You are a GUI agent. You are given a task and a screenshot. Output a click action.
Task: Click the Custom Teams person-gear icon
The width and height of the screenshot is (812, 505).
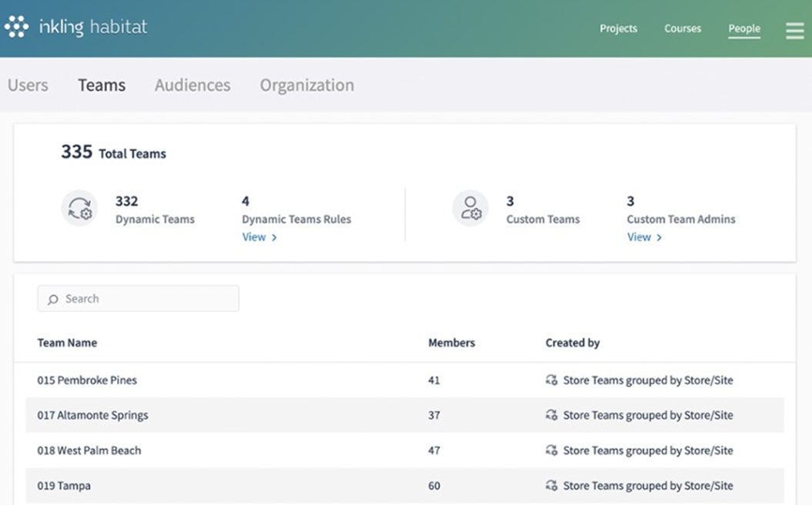(x=470, y=209)
